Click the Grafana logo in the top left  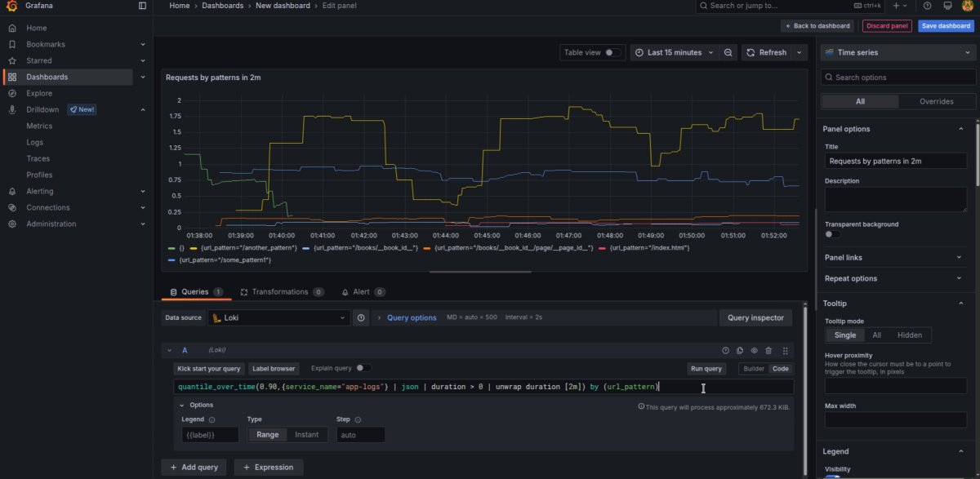12,6
